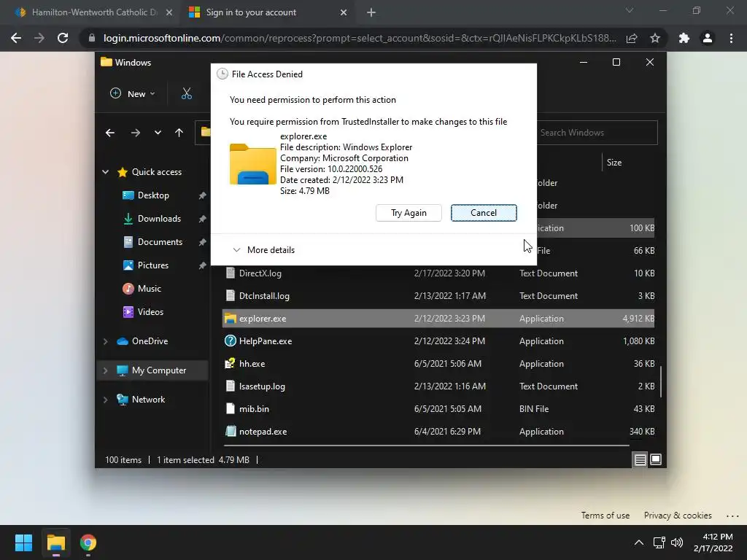Open recent locations dropdown chevron

coord(158,133)
